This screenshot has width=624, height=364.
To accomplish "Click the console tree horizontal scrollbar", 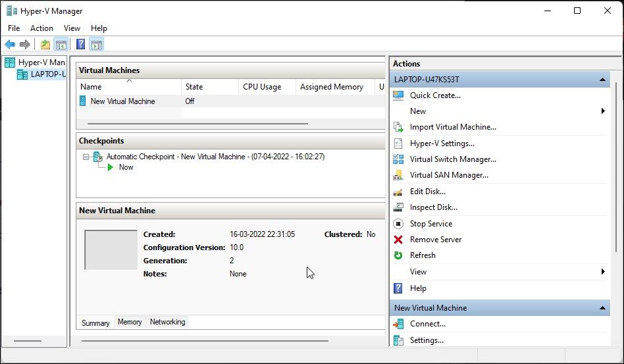I will [28, 341].
